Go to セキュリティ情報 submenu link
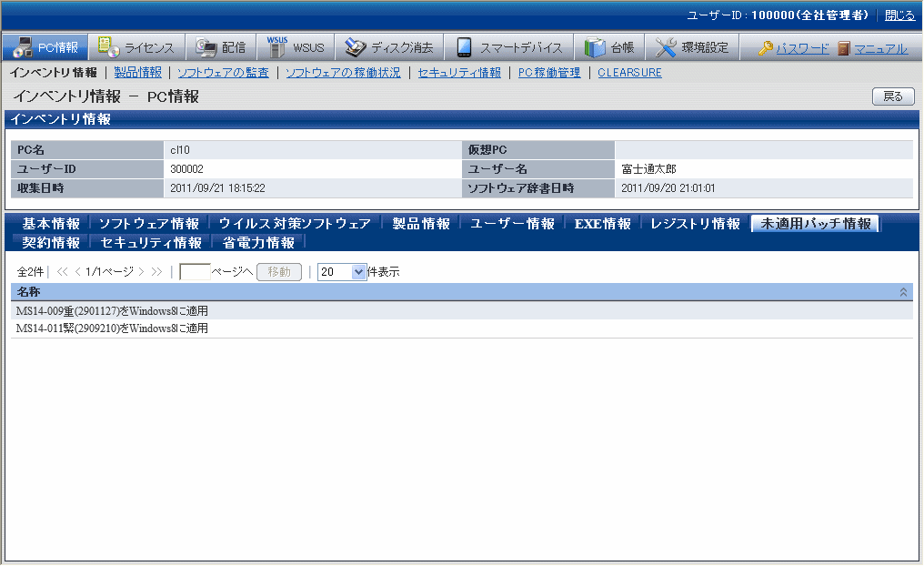This screenshot has width=924, height=566. [x=459, y=73]
